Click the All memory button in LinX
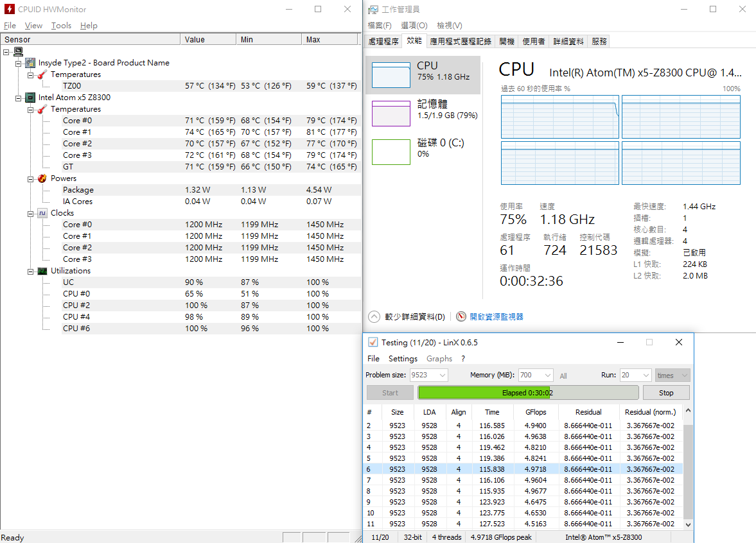Image resolution: width=756 pixels, height=543 pixels. pos(563,376)
